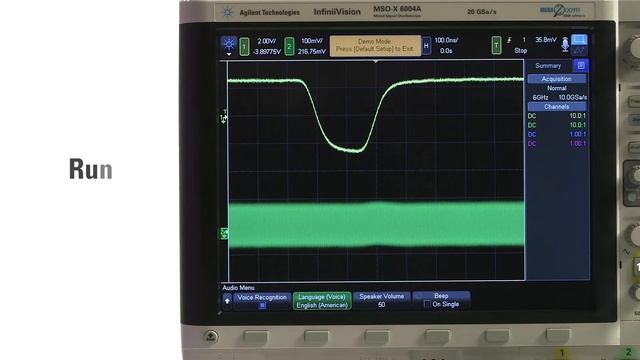
Task: Tap the microphone voice icon
Action: pyautogui.click(x=565, y=44)
